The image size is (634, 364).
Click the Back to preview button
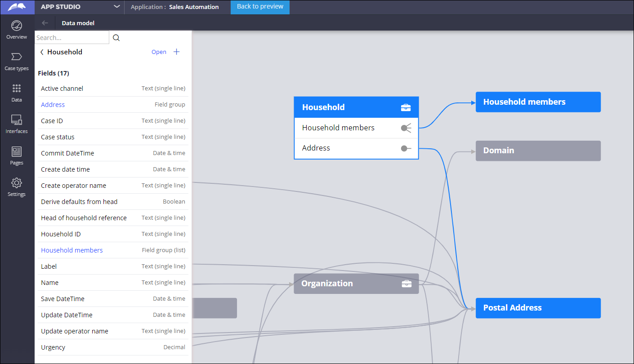(260, 7)
